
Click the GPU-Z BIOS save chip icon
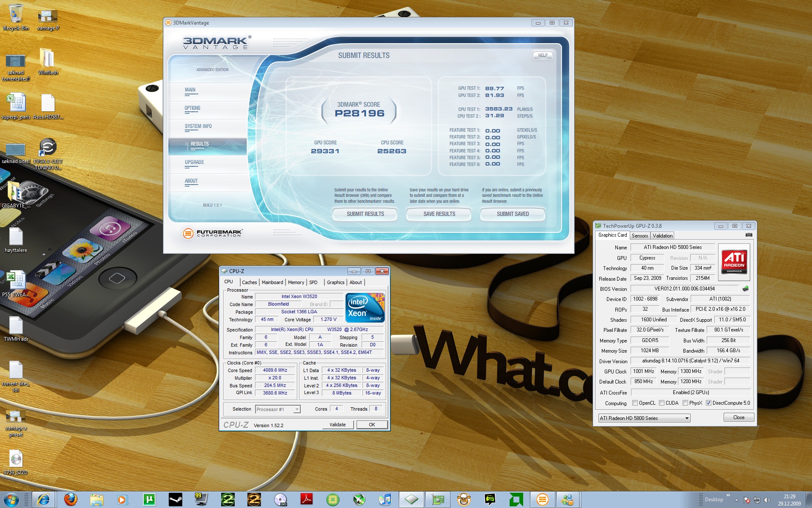tap(746, 289)
